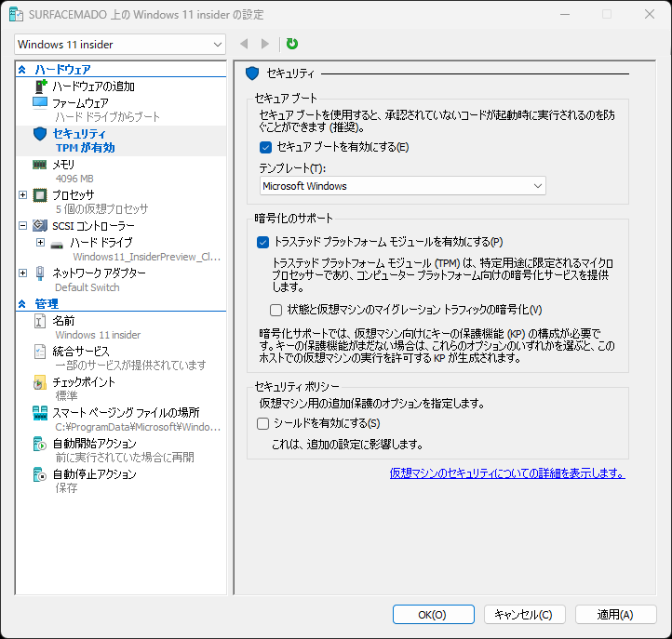The width and height of the screenshot is (672, 639).
Task: Select スマート ページング ファイルの場所 in tree
Action: point(126,412)
